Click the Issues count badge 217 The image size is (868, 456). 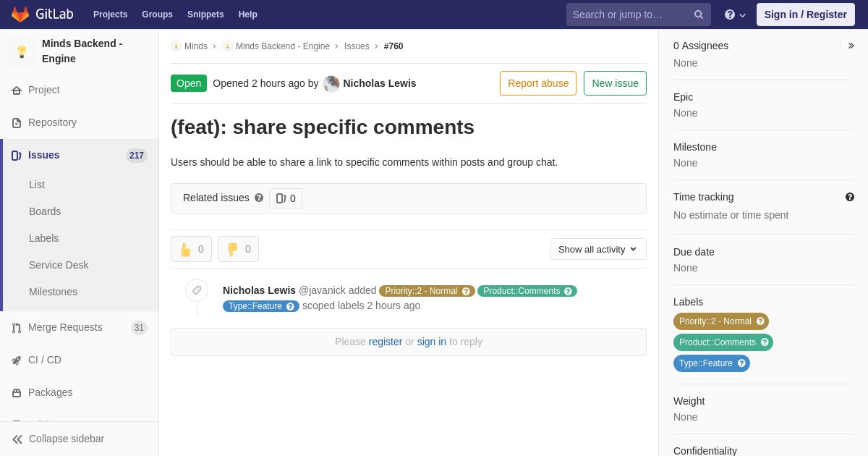click(x=137, y=156)
